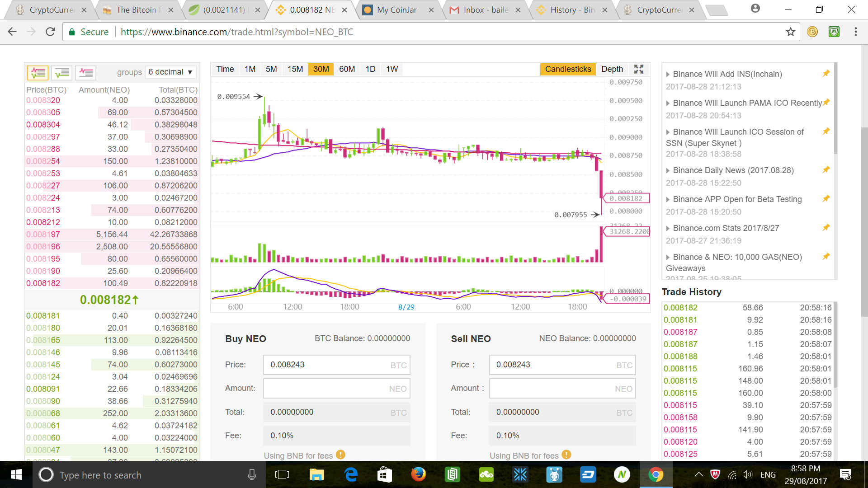Select buy order at price 0.008165
This screenshot has height=488, width=868.
112,340
